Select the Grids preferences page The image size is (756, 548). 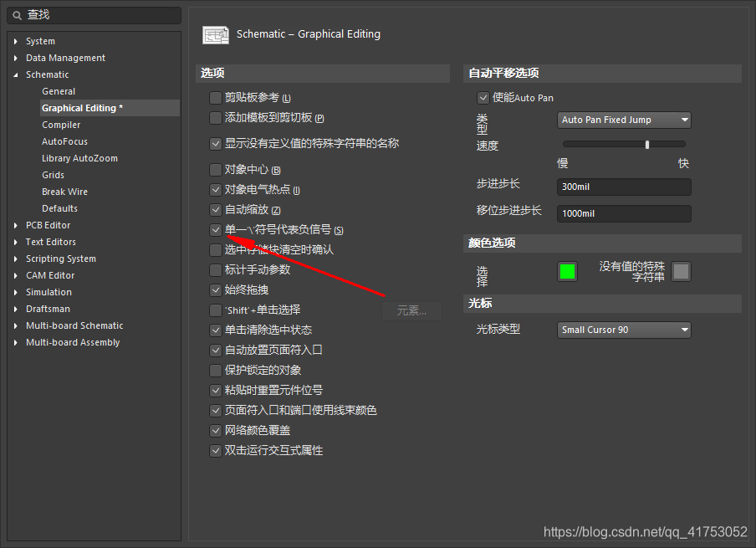(x=53, y=175)
